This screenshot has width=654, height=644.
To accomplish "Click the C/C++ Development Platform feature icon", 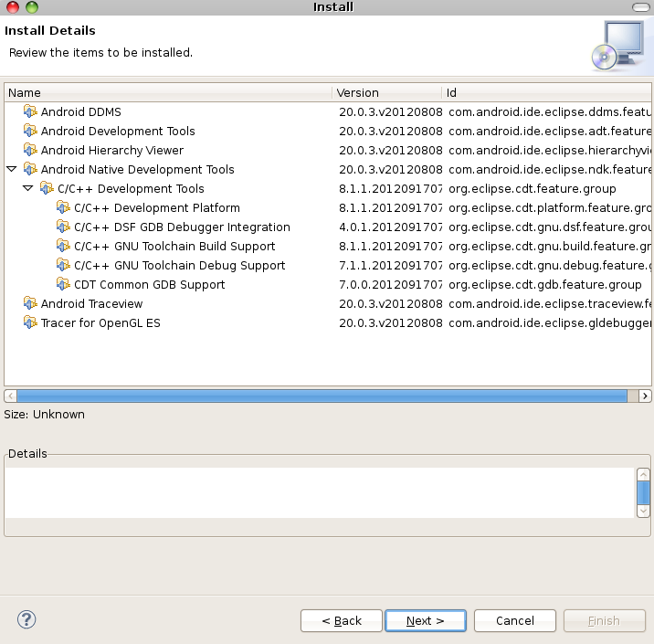I will pos(63,207).
